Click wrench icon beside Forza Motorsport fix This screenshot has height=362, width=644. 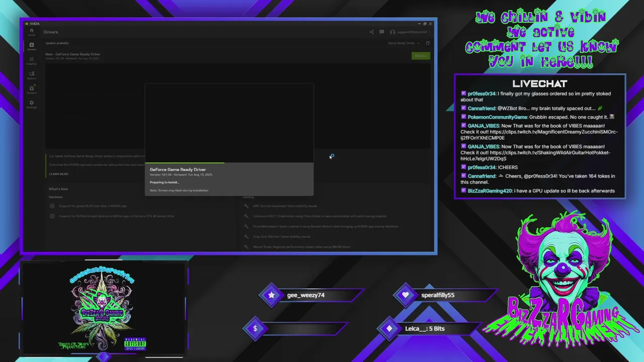point(246,226)
